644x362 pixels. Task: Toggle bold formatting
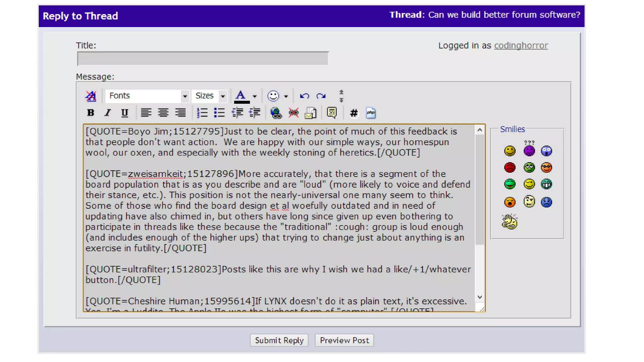(91, 113)
